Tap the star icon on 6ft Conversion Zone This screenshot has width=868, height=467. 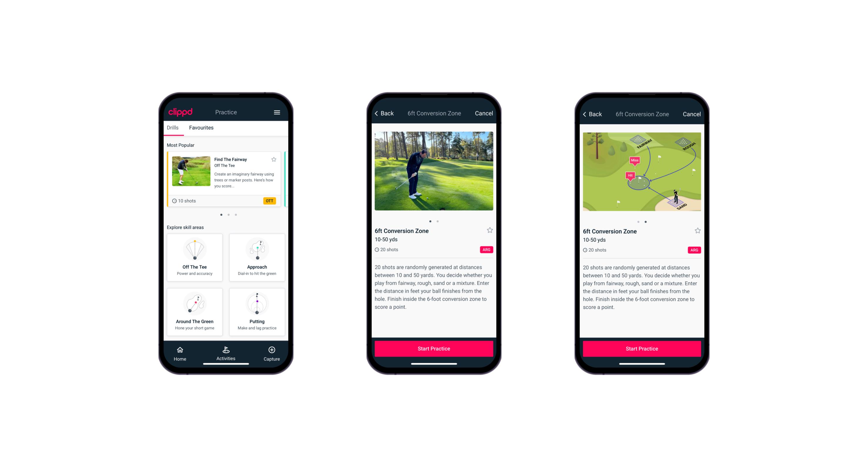(490, 230)
